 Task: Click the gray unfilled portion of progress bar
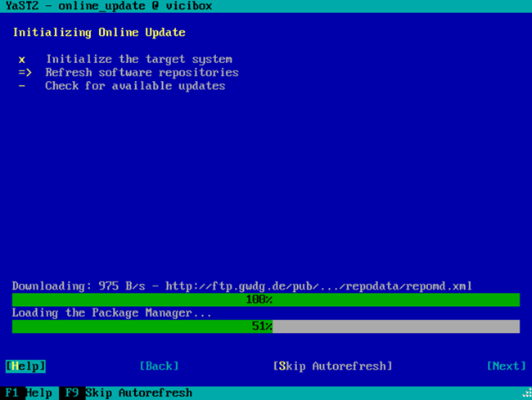click(396, 326)
